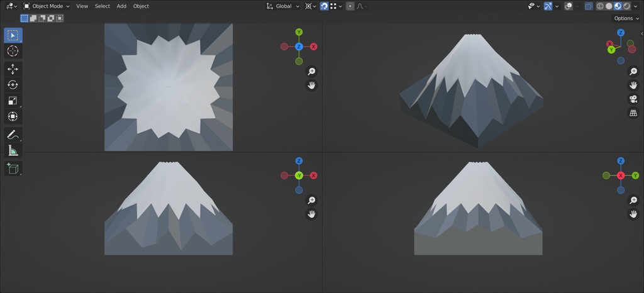Activate the combined Transform tool
This screenshot has height=293, width=644.
(13, 116)
